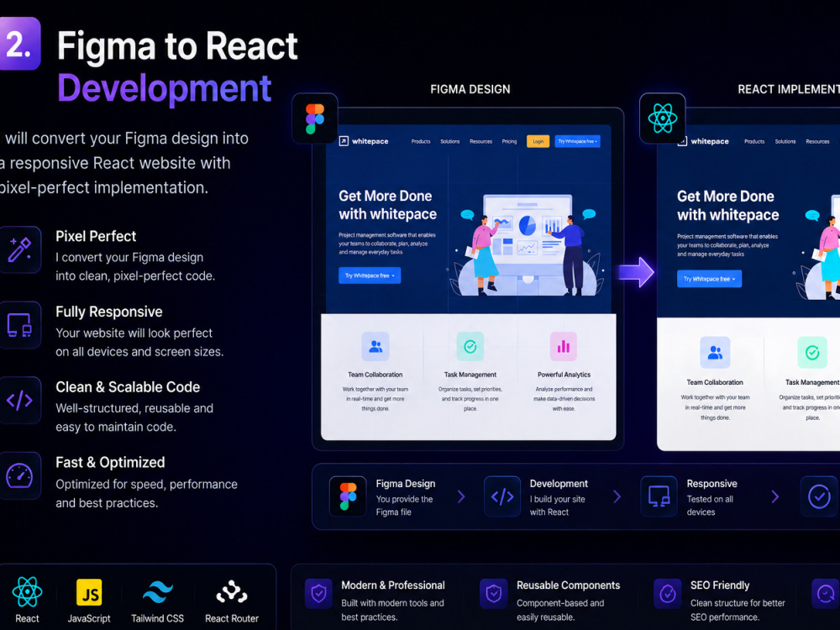840x630 pixels.
Task: Select Resources in the Figma mockup navbar
Action: pos(481,141)
